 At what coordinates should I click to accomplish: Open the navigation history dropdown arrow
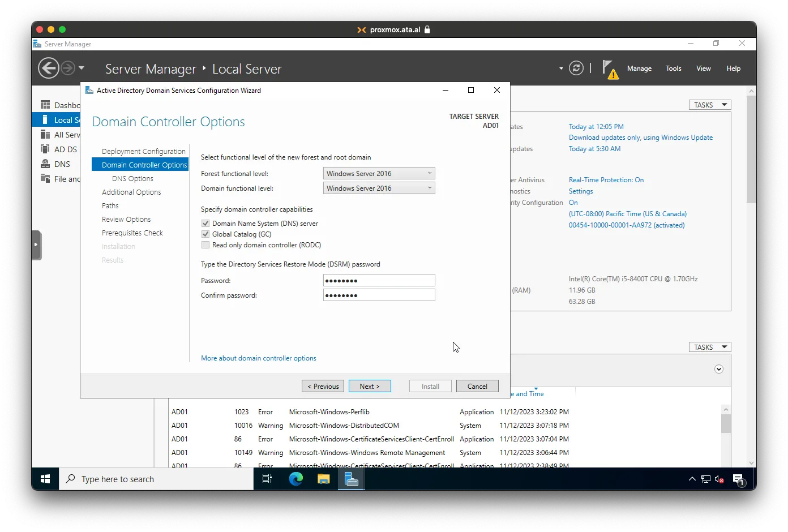82,68
